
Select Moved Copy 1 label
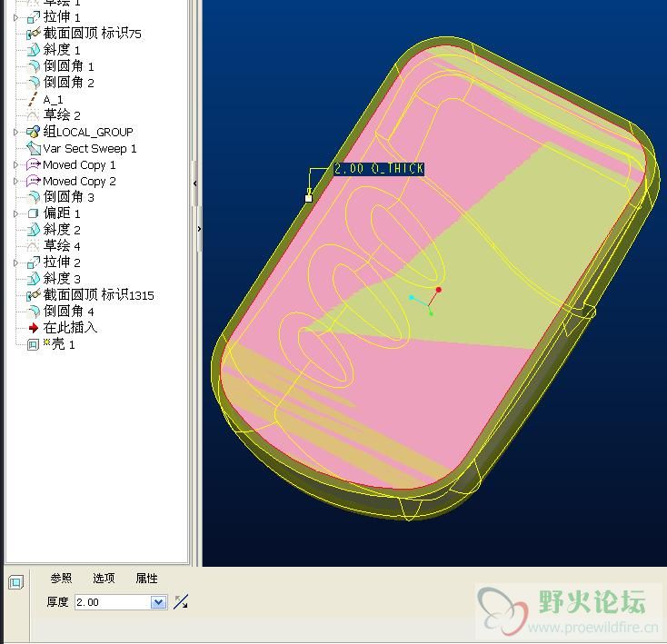click(x=79, y=165)
